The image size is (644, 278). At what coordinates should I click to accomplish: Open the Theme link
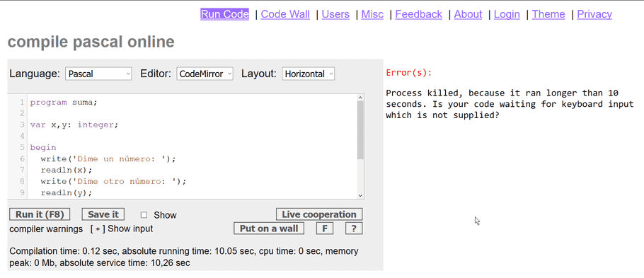[x=548, y=14]
